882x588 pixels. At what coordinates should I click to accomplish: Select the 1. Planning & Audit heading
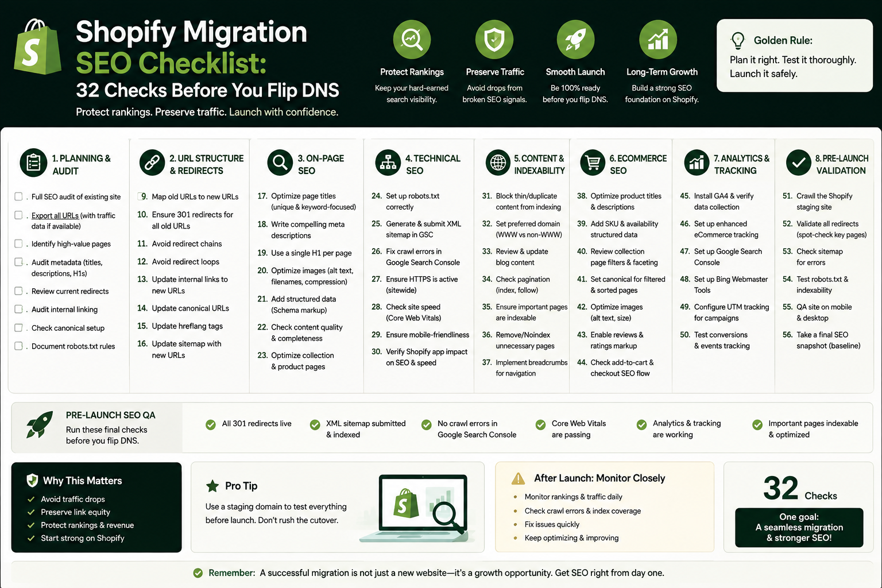(x=81, y=164)
